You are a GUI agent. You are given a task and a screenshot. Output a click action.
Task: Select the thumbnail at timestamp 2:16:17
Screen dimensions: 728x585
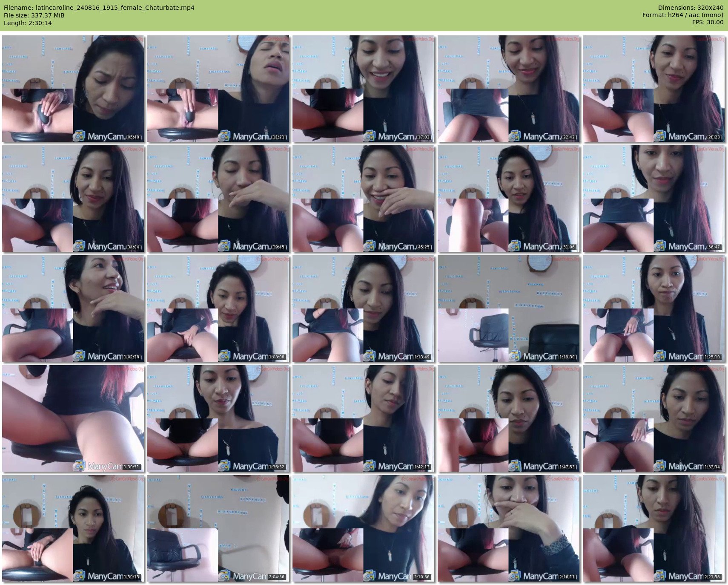coord(508,528)
